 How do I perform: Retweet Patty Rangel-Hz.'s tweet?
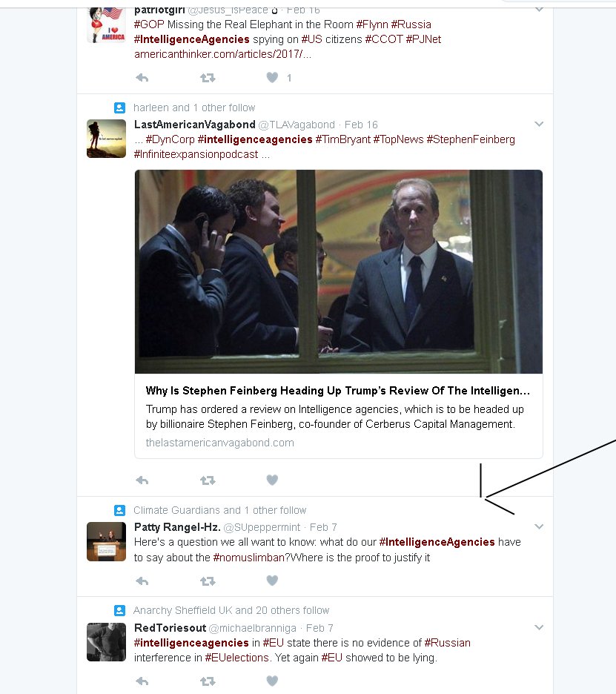coord(208,581)
